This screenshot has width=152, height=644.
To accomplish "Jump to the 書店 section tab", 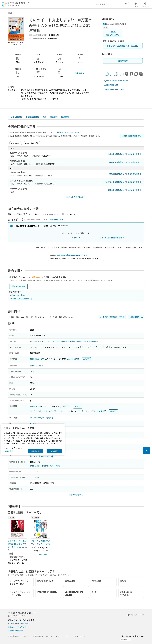I will [x=44, y=117].
